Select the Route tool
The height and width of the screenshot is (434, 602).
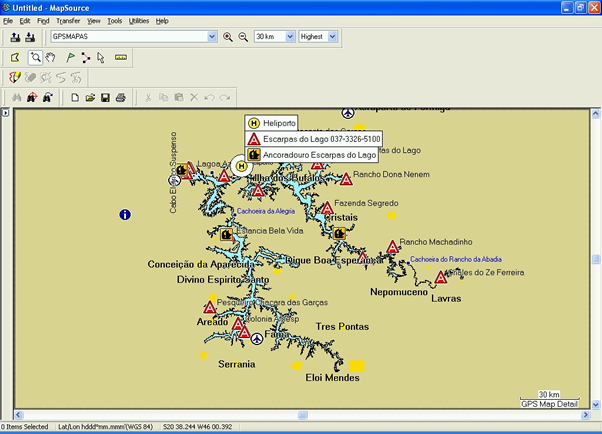[84, 57]
